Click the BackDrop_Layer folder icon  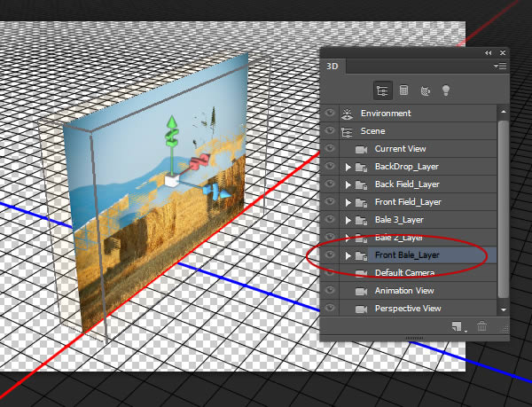(x=362, y=168)
